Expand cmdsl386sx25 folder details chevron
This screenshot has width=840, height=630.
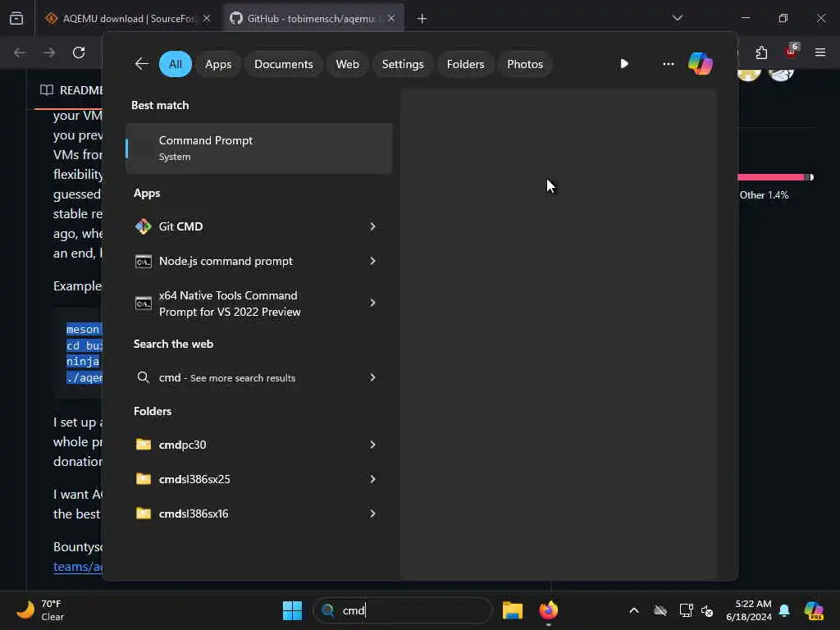tap(372, 479)
